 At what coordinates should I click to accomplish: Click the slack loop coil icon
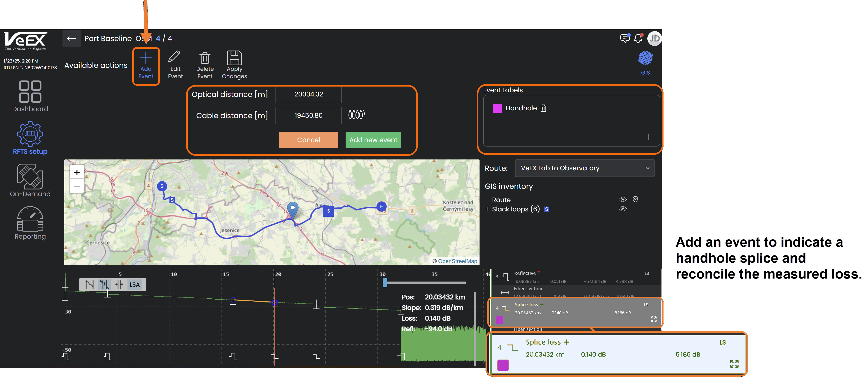pos(356,115)
